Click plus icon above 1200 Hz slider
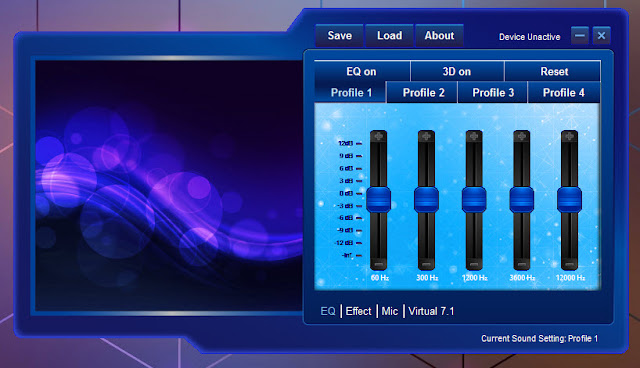640x368 pixels. pyautogui.click(x=474, y=136)
